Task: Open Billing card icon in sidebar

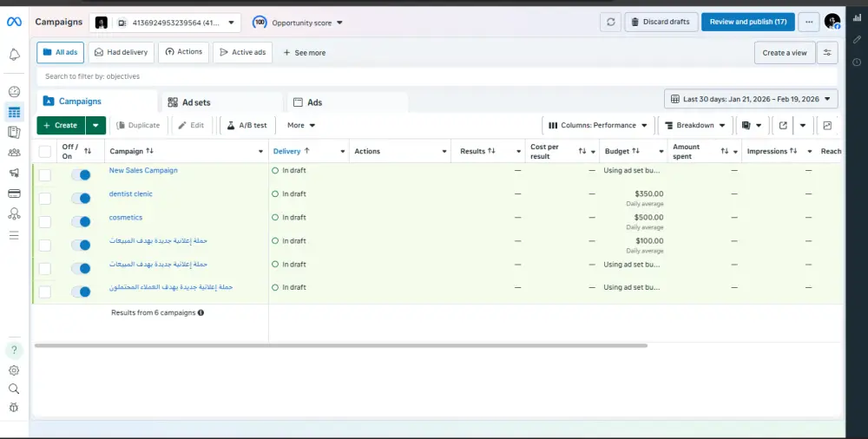Action: (15, 193)
